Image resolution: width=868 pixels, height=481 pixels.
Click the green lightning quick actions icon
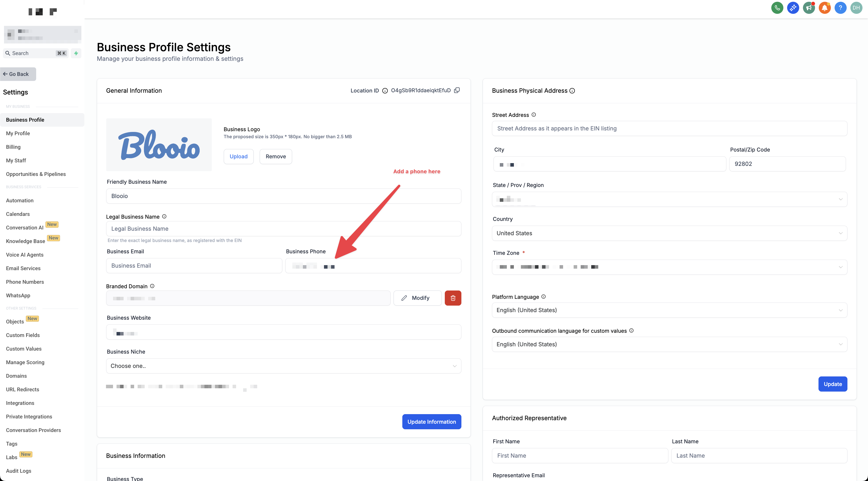click(76, 53)
